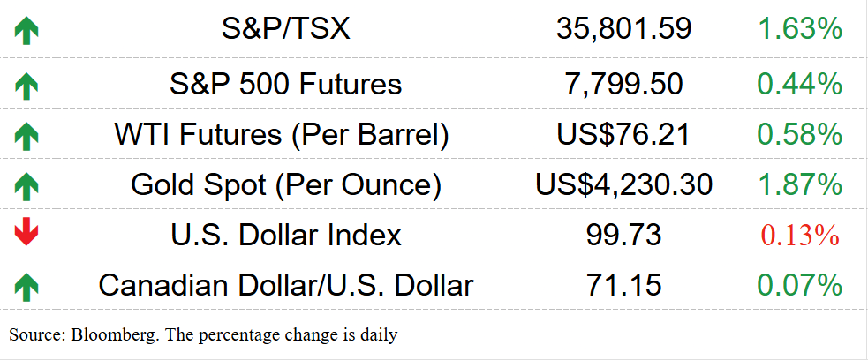Select the green arrow by Canadian Dollar/U.S. Dollar
The image size is (868, 360).
[26, 288]
